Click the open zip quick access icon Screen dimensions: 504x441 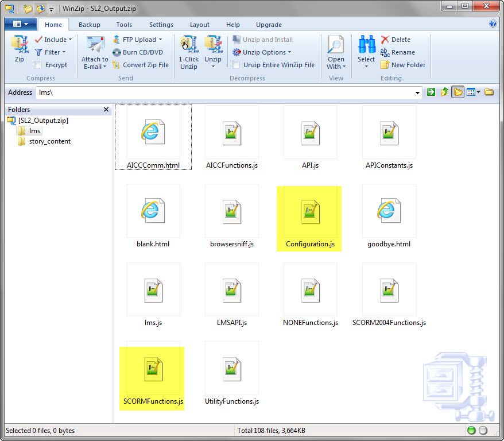pyautogui.click(x=41, y=9)
